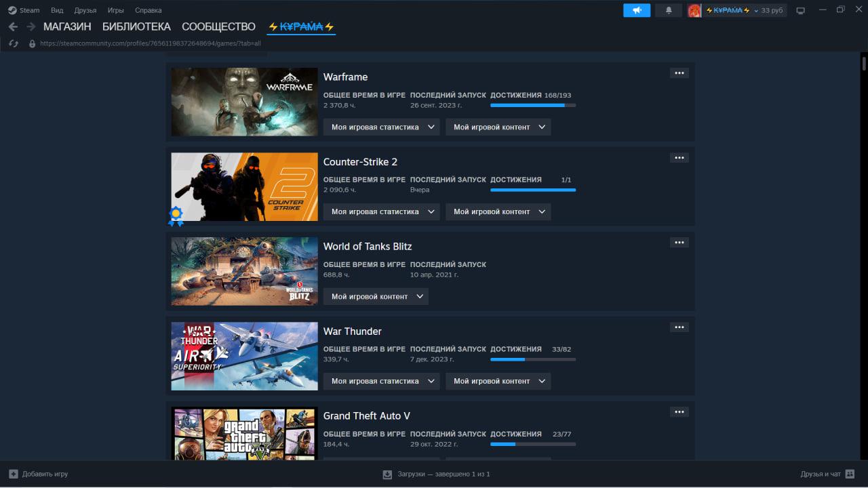
Task: Expand War Thunder 'Мой игровой контент' dropdown
Action: click(x=498, y=381)
